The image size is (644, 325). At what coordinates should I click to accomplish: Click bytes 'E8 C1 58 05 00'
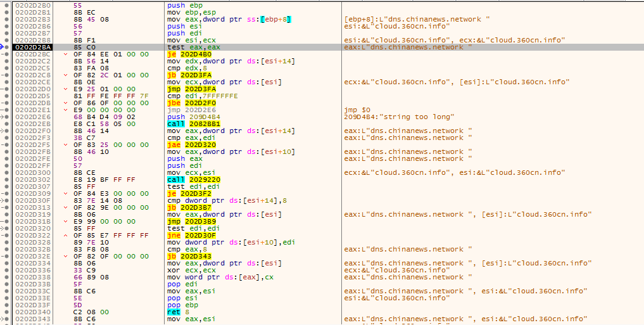(104, 124)
